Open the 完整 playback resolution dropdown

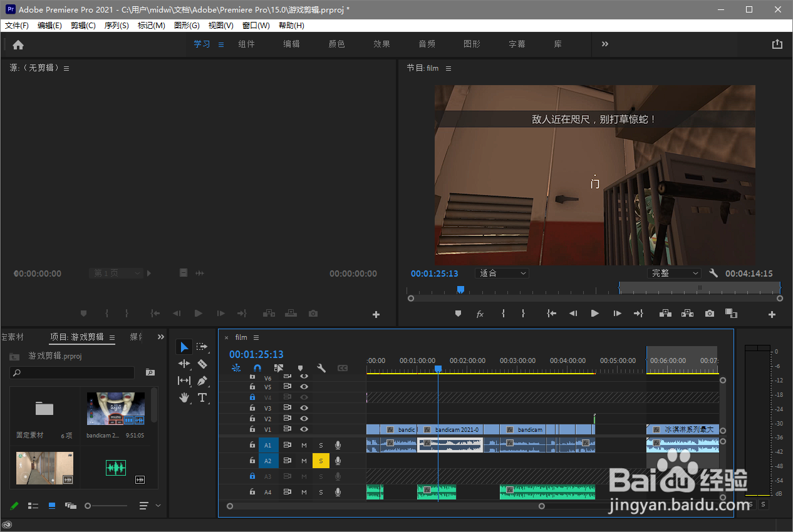click(673, 274)
